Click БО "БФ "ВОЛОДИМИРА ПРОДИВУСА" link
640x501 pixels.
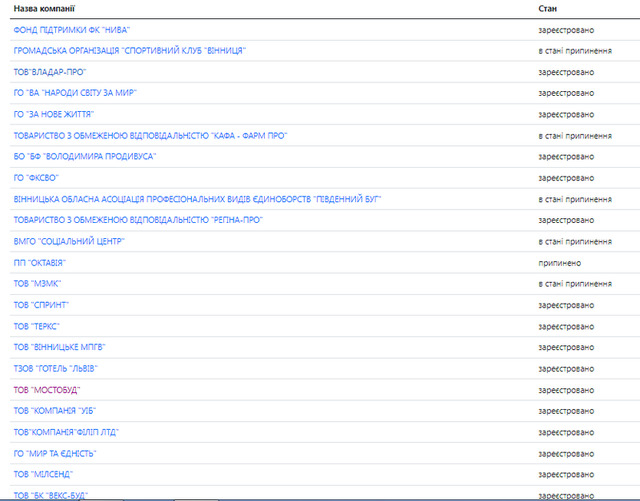pyautogui.click(x=84, y=156)
